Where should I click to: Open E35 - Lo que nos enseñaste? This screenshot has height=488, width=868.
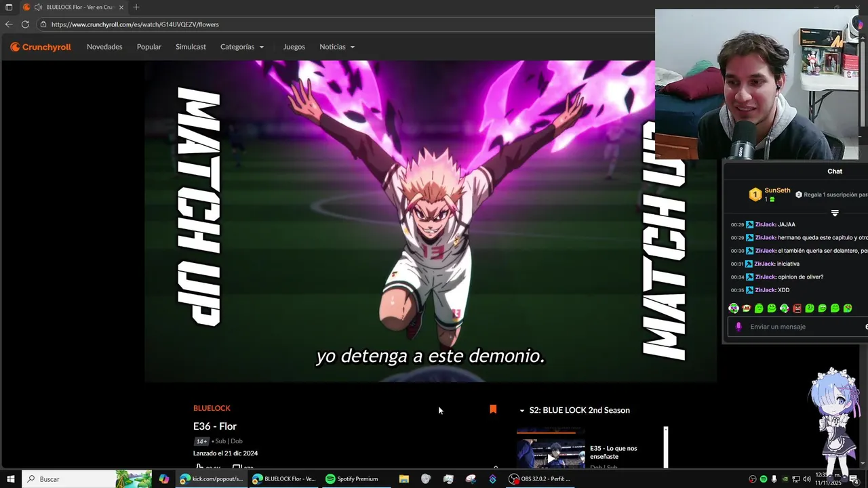(614, 452)
